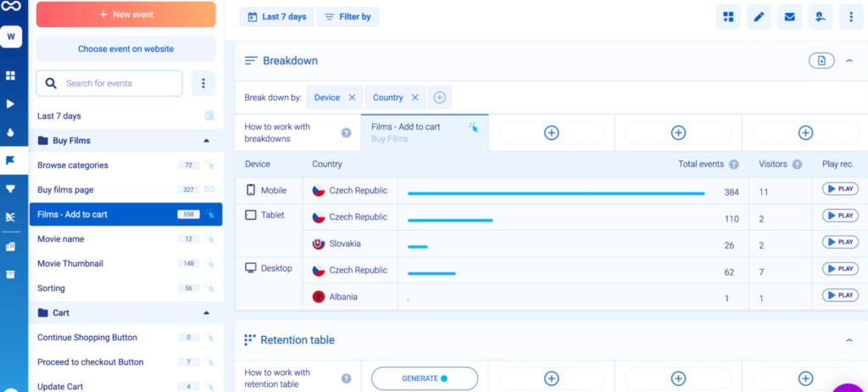
Task: Remove the Country breakdown chip
Action: pos(415,98)
